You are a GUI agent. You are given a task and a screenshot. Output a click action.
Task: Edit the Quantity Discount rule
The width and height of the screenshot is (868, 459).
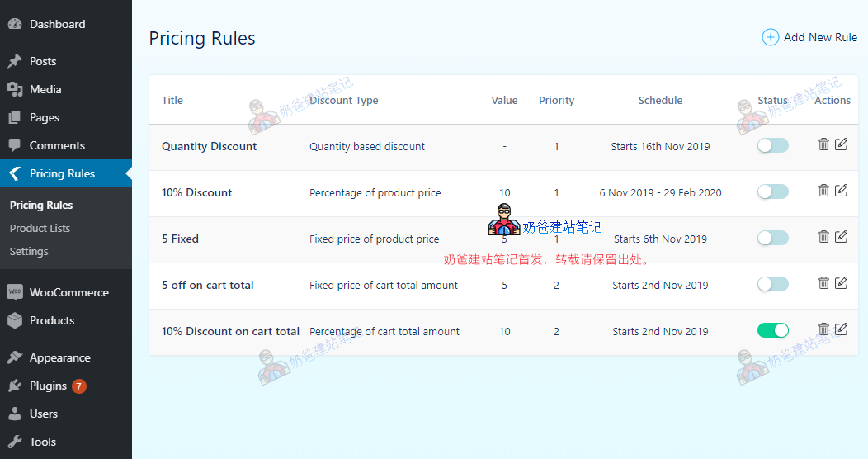(841, 144)
